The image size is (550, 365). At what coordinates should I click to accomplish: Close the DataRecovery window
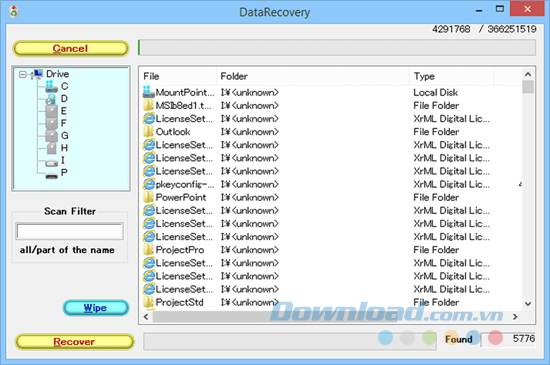click(527, 9)
